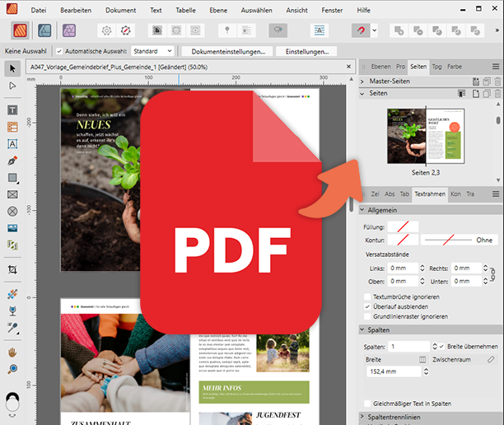504x425 pixels.
Task: Enable Textumbrüche ignorieren checkbox
Action: (367, 297)
